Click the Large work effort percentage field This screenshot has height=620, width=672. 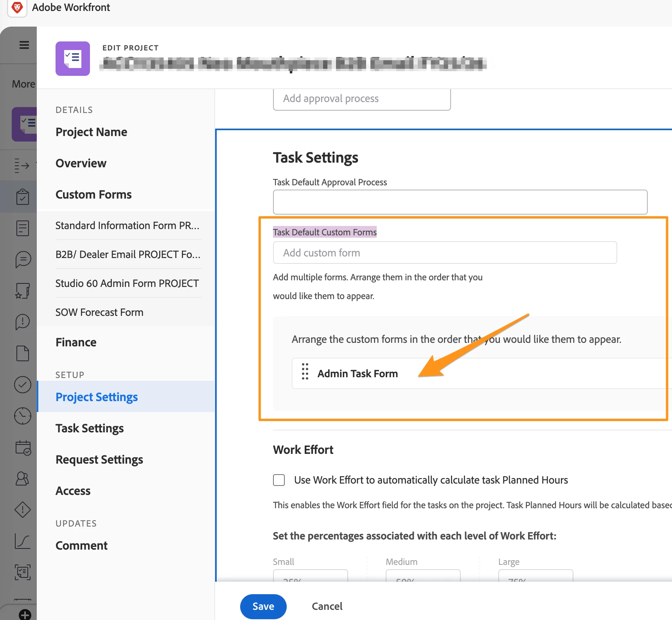point(535,575)
